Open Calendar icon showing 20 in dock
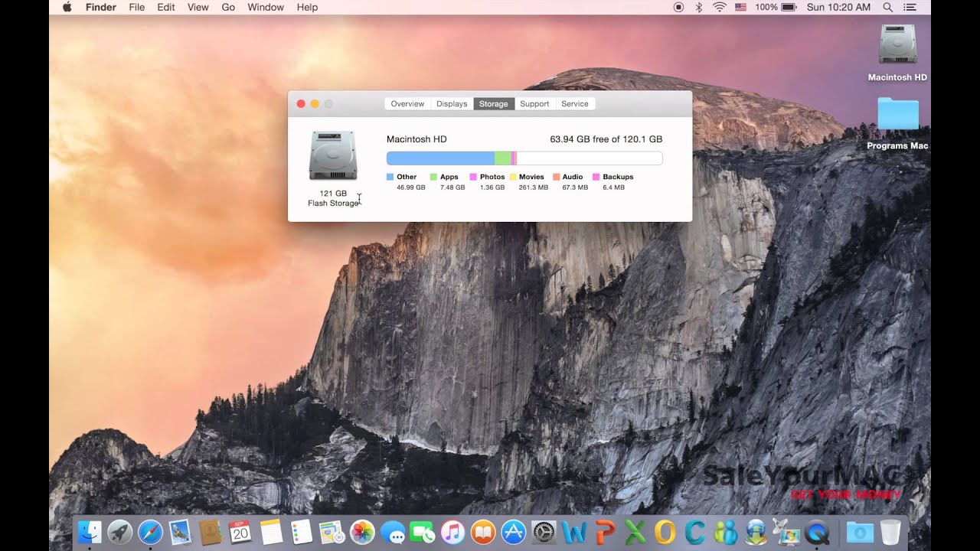 click(240, 532)
